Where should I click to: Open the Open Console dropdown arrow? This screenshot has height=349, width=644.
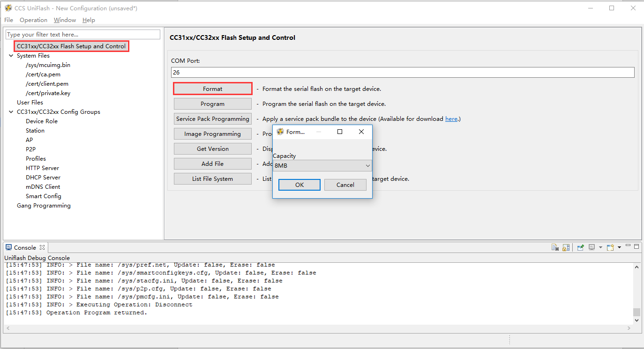619,247
